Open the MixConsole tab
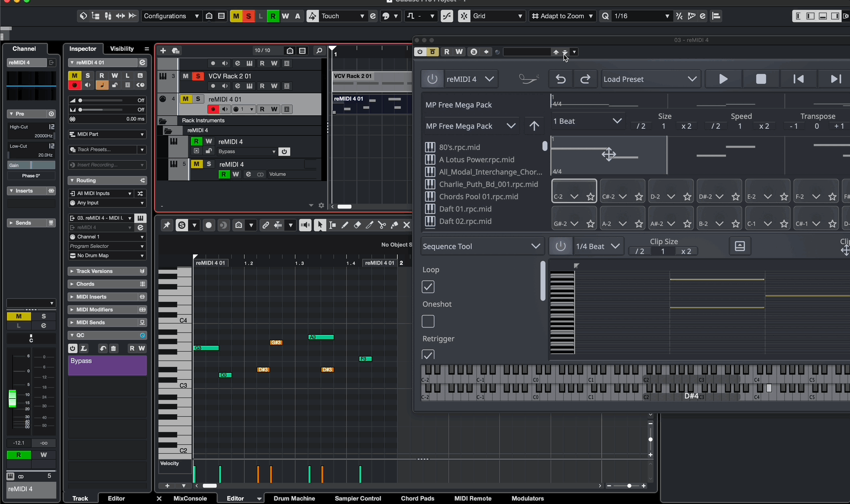Image resolution: width=850 pixels, height=504 pixels. tap(190, 499)
